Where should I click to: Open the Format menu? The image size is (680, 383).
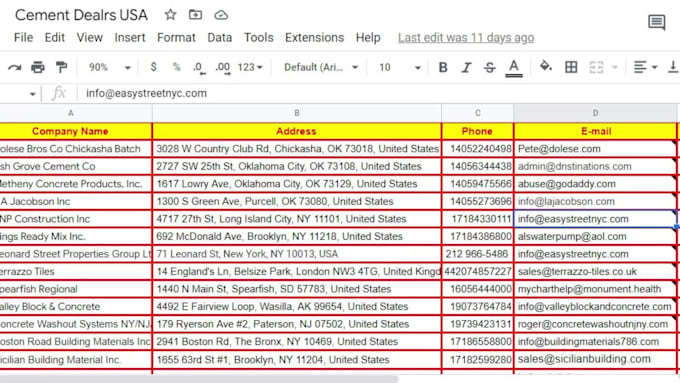click(x=176, y=38)
